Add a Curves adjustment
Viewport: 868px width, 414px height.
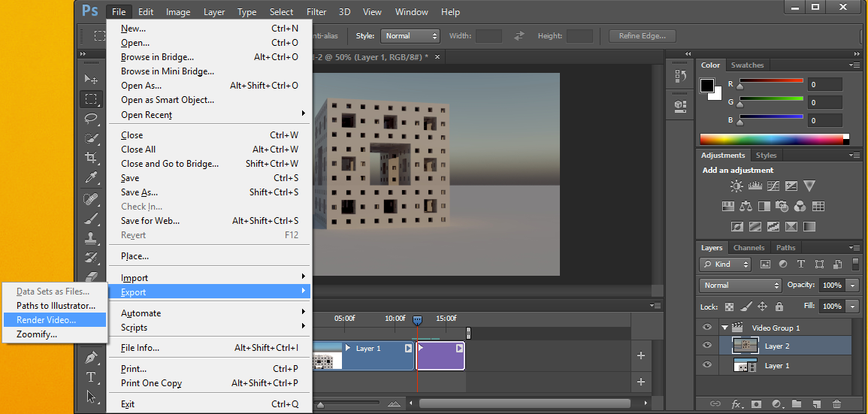click(773, 186)
